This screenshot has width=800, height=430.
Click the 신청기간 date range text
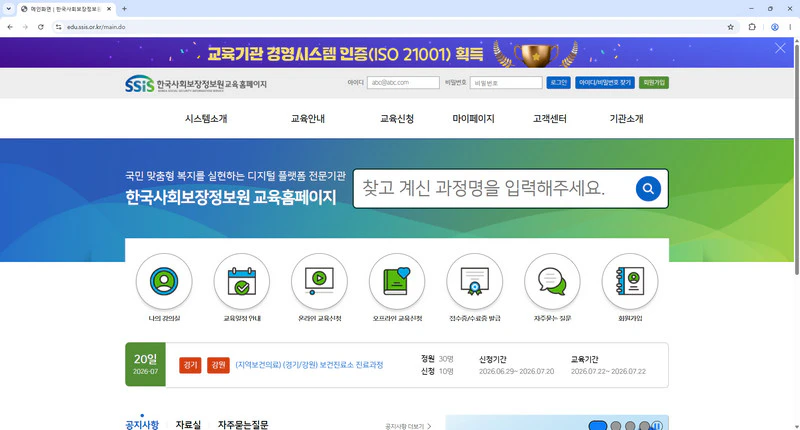pyautogui.click(x=516, y=371)
